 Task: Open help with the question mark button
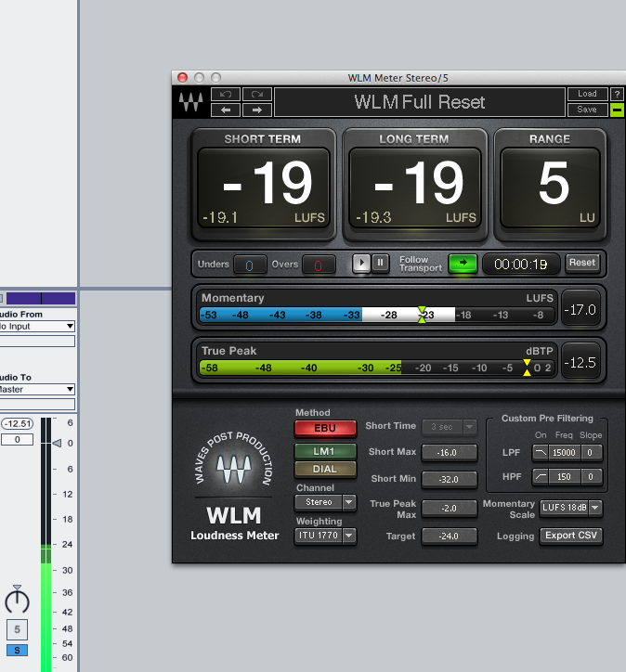coord(617,94)
